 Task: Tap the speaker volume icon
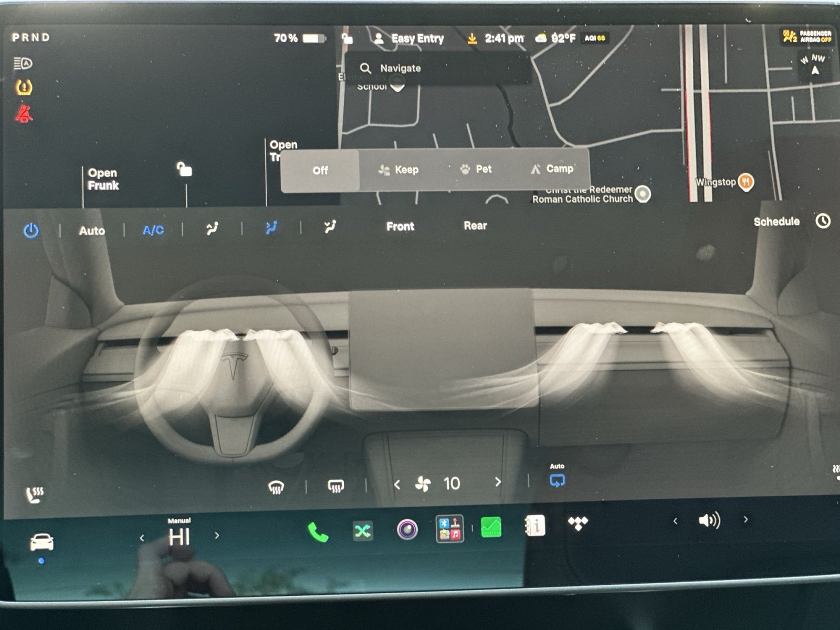709,520
